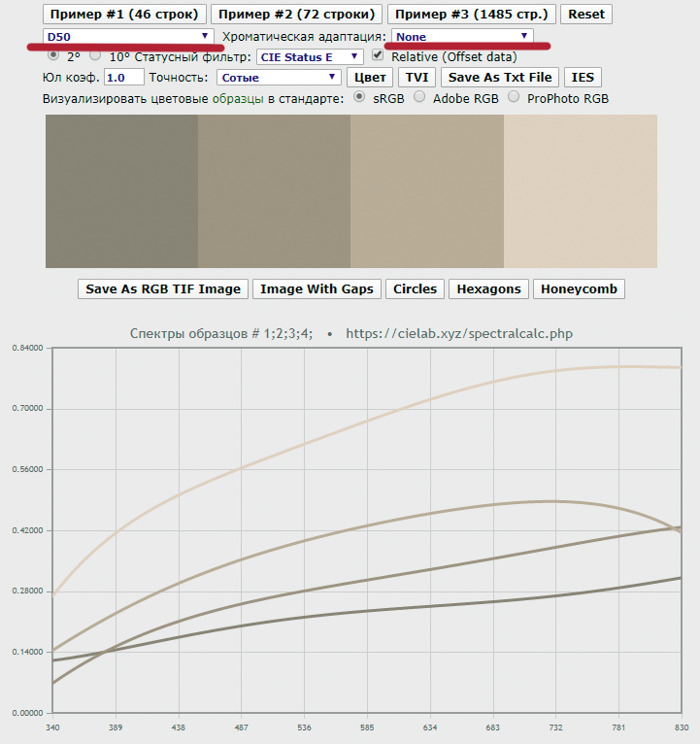This screenshot has width=700, height=744.
Task: Open CIE Status E filter dropdown
Action: point(310,57)
